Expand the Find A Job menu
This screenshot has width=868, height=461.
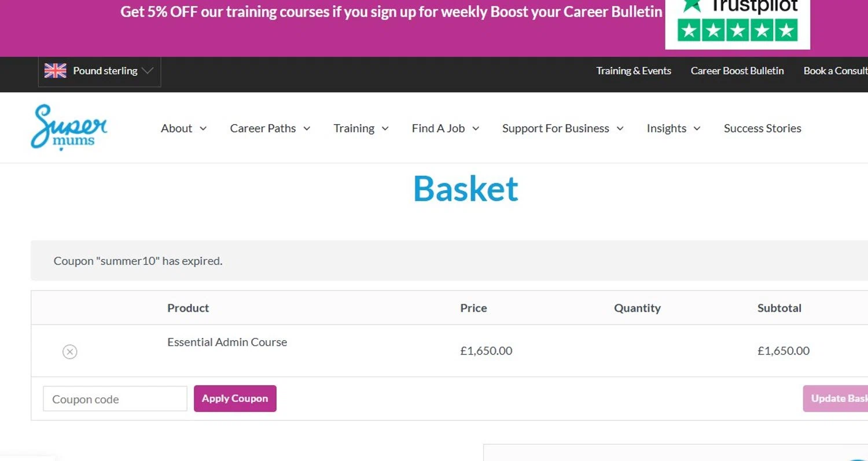tap(445, 128)
